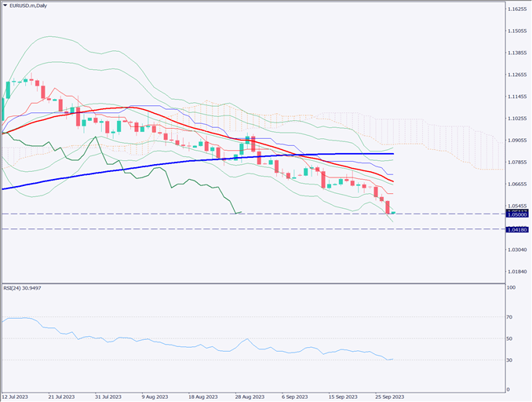Click the RSI 30 level on the scale

pyautogui.click(x=512, y=360)
